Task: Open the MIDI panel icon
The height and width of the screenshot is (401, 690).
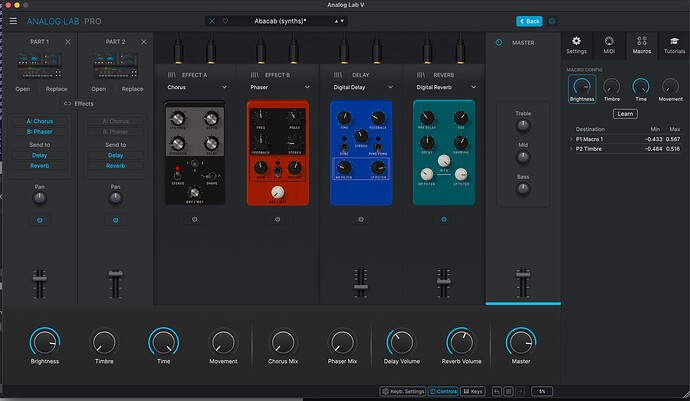Action: tap(609, 45)
